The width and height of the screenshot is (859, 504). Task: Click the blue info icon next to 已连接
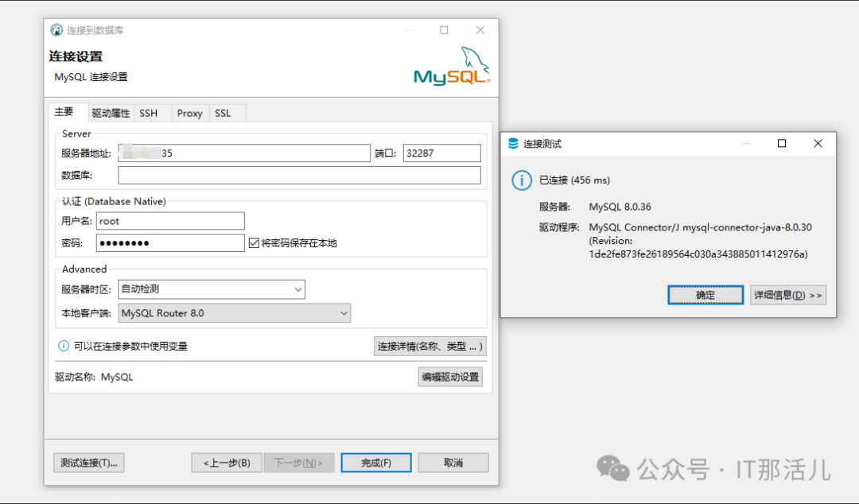[521, 180]
